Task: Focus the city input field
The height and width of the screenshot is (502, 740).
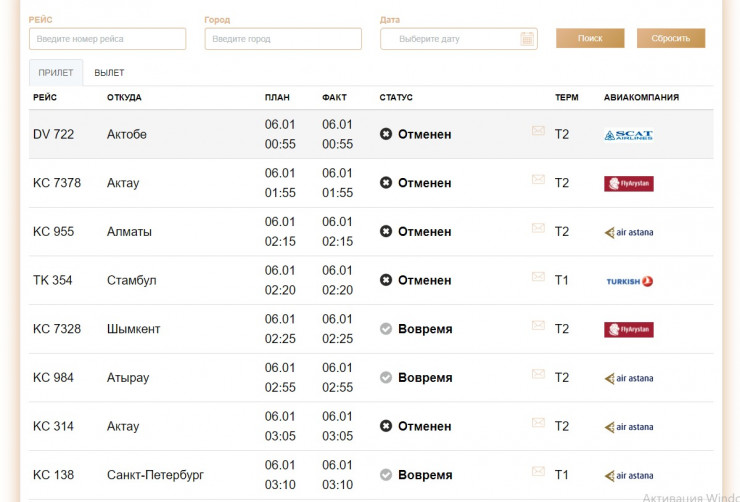Action: (282, 39)
